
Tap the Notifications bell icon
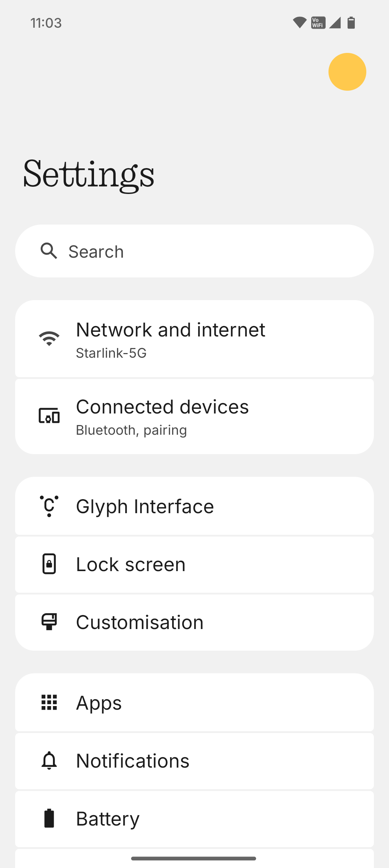pos(49,760)
